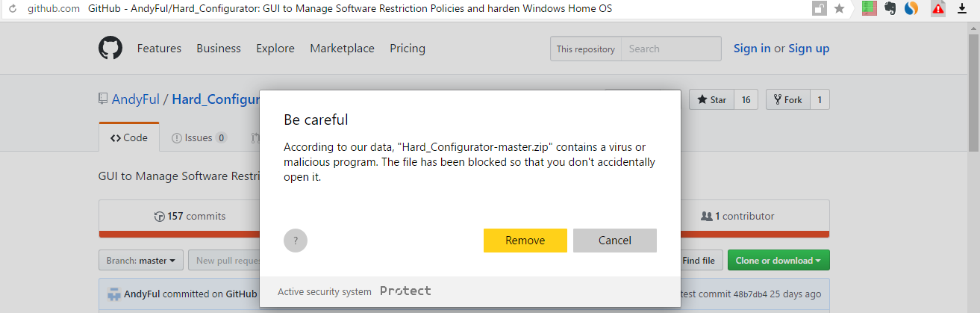Click the page reload icon
Viewport: 980px width, 313px height.
click(x=12, y=9)
